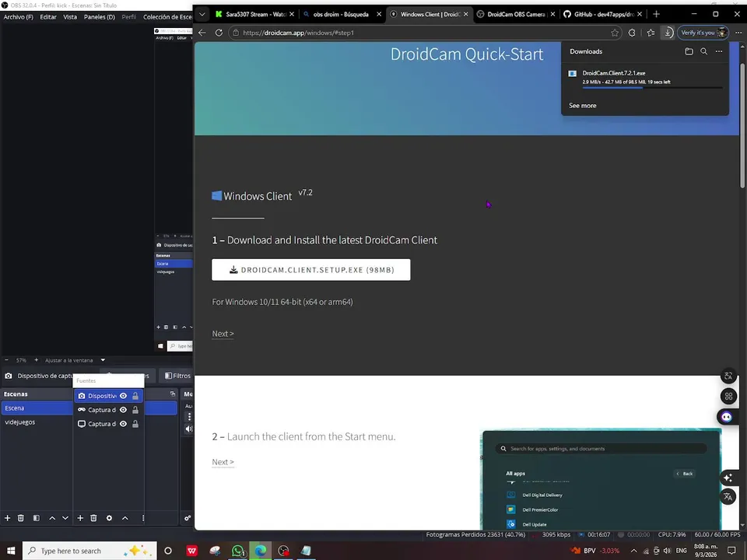This screenshot has height=560, width=747.
Task: Show hidden system tray icons chevron
Action: pos(633,551)
